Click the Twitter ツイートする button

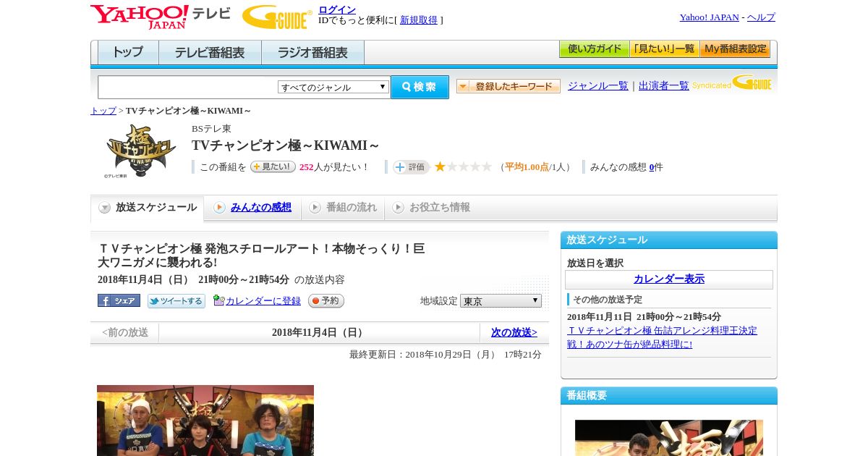click(x=176, y=301)
